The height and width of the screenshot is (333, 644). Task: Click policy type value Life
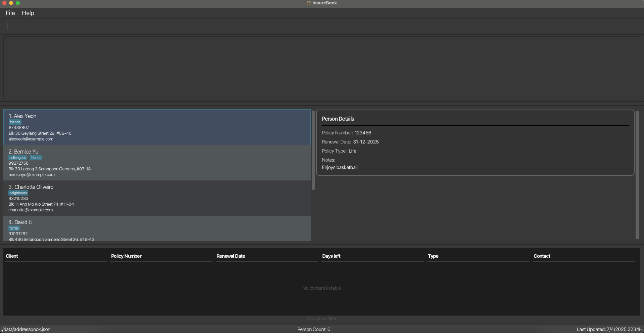352,151
